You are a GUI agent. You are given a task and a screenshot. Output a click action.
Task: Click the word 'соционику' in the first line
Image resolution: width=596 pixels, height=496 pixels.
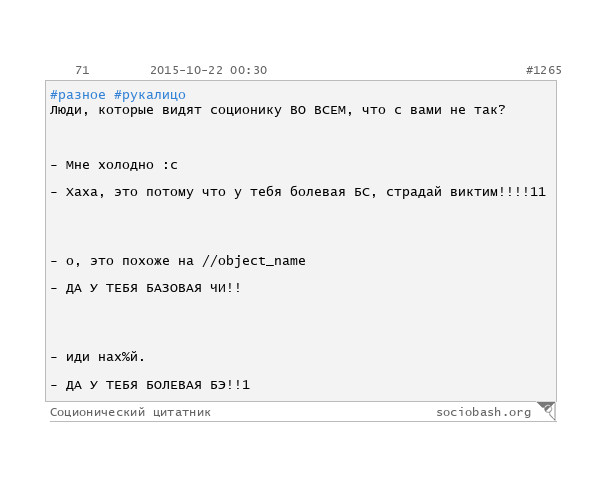click(x=246, y=111)
